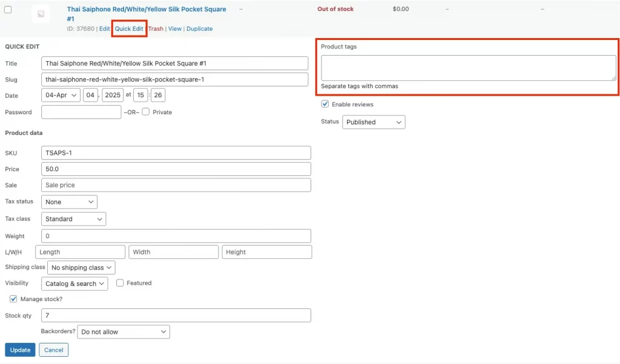Open the date month dropdown 04-Apr

coord(61,96)
